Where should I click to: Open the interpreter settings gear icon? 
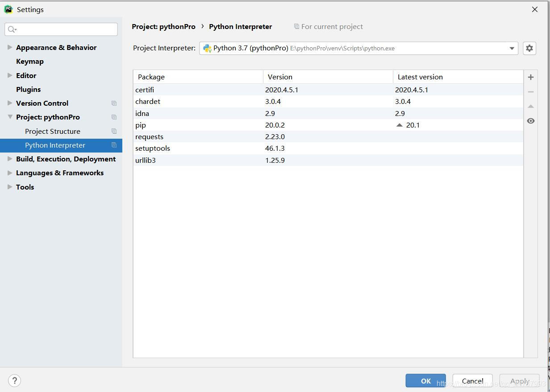click(x=529, y=48)
